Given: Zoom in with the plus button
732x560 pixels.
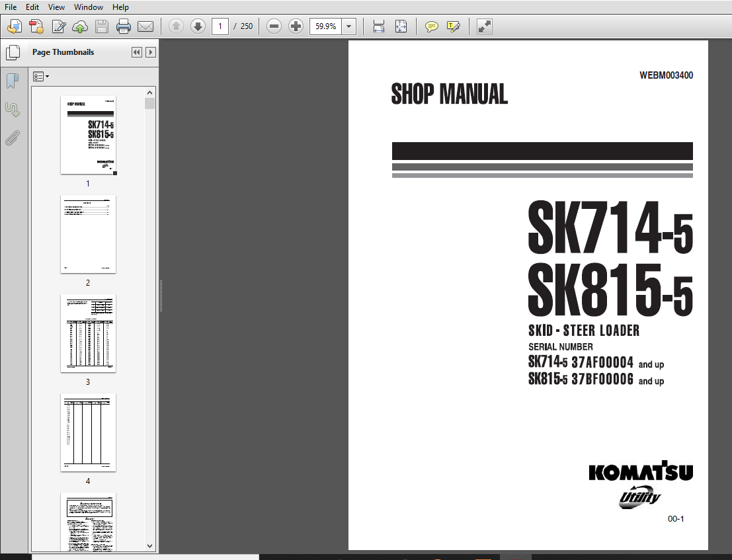Looking at the screenshot, I should click(296, 26).
